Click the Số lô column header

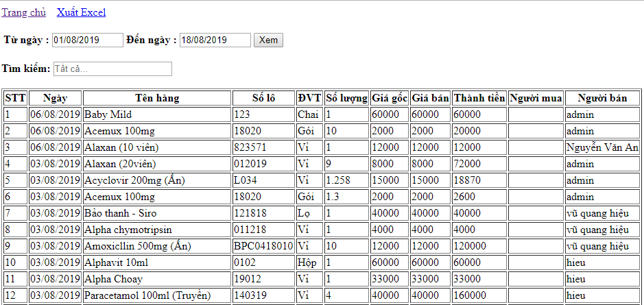click(x=263, y=98)
